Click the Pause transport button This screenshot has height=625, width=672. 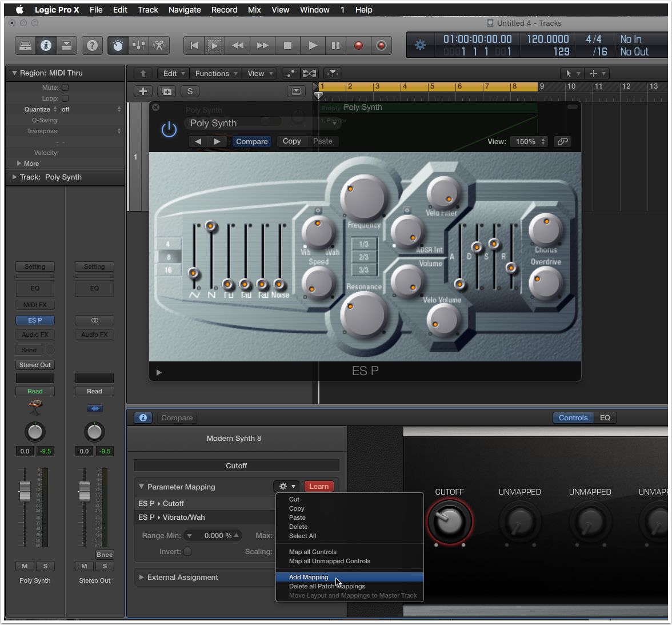[x=335, y=46]
